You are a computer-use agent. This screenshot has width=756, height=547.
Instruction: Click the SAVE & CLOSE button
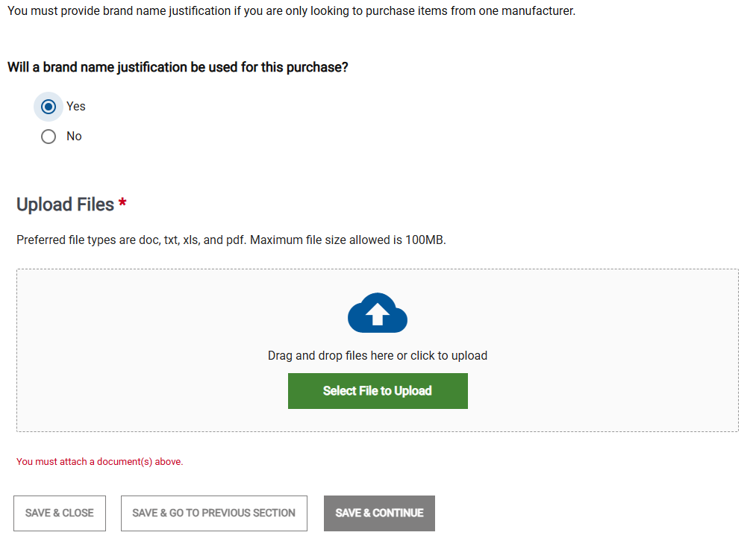click(59, 513)
